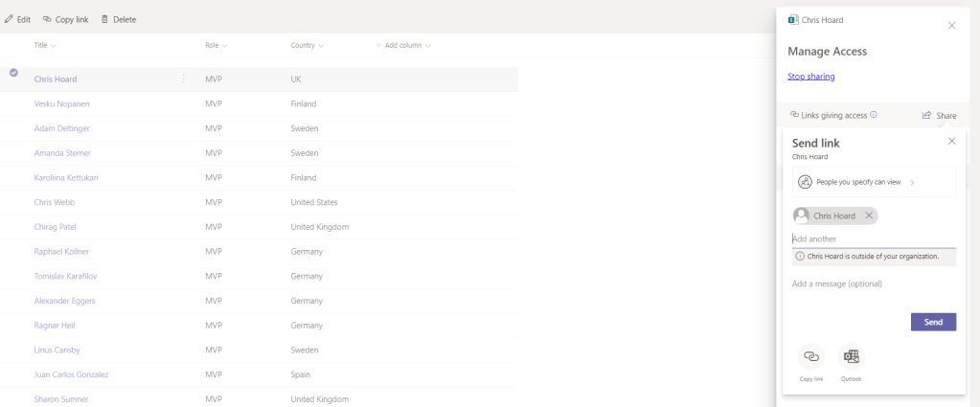The height and width of the screenshot is (407, 980).
Task: Click the Share icon in Manage Access
Action: [927, 115]
